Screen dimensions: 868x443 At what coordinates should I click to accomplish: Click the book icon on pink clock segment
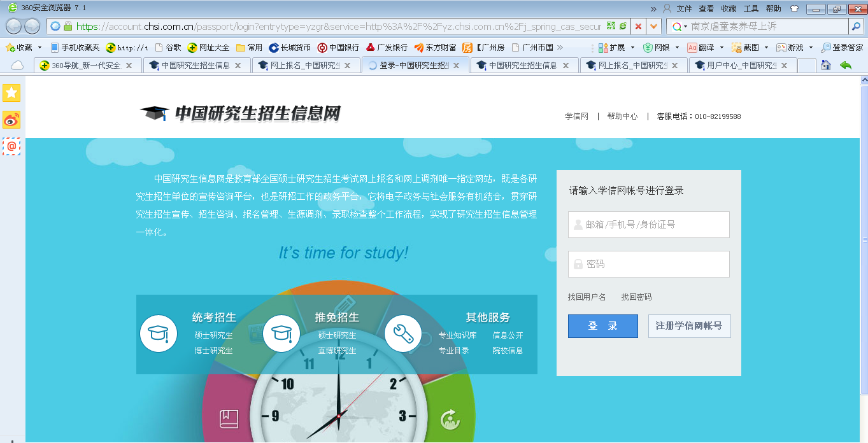tap(229, 419)
